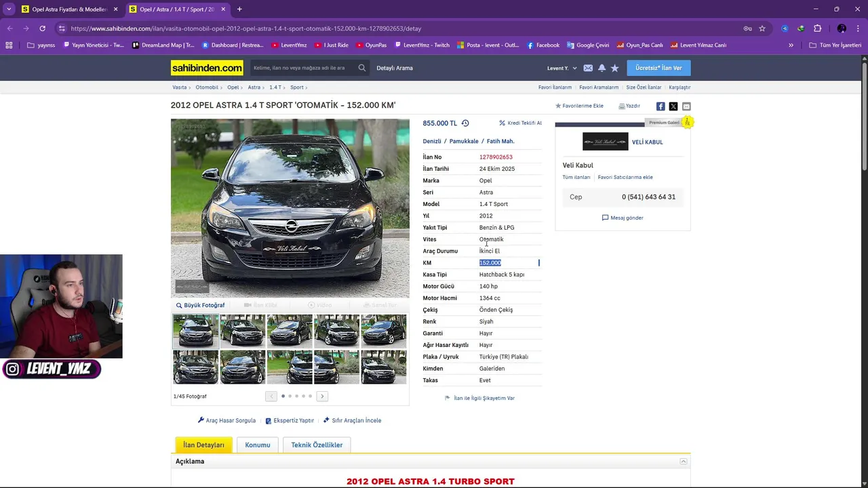This screenshot has width=868, height=488.
Task: Click Sıfır Araçları İncele link
Action: [352, 420]
